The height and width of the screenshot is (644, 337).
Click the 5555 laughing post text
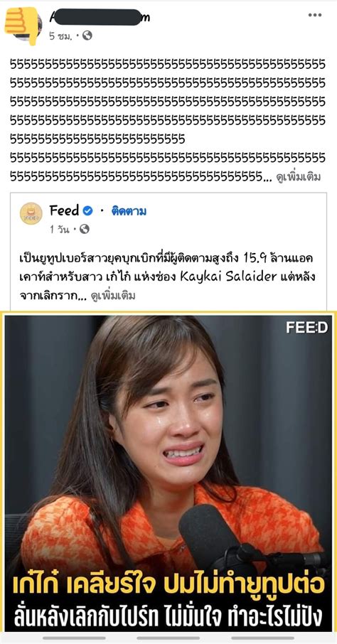(168, 121)
